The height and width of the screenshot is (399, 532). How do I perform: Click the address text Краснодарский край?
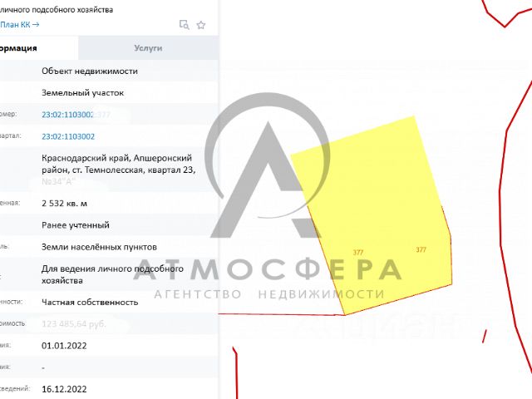pos(86,158)
